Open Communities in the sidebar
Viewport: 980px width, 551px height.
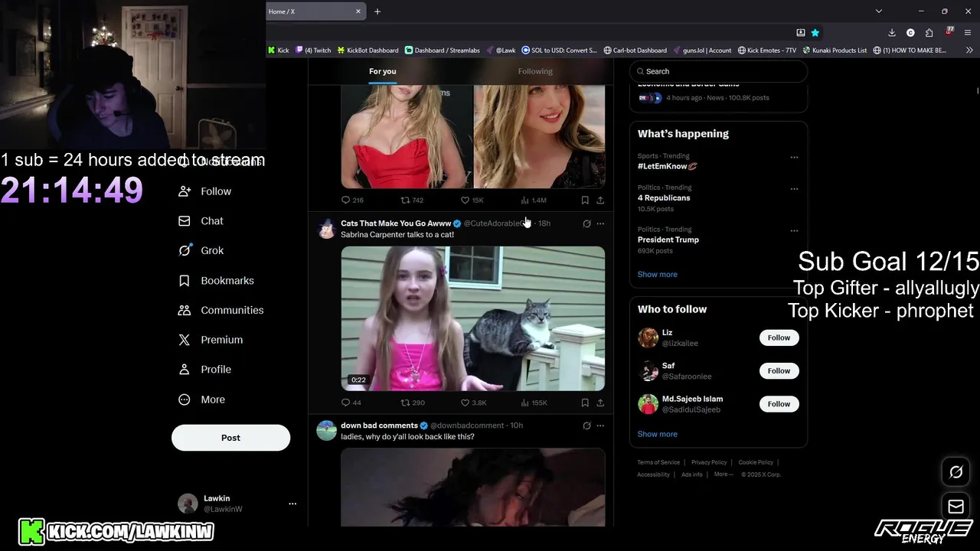[x=220, y=310]
